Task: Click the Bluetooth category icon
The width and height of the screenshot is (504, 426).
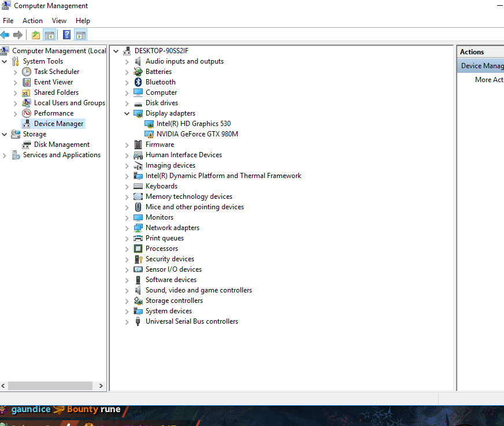Action: (x=138, y=82)
